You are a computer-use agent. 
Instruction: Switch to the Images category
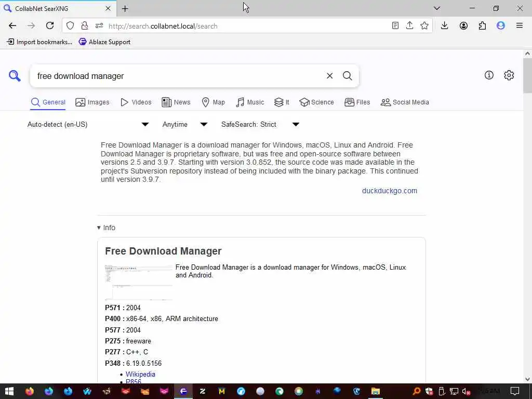click(x=92, y=102)
